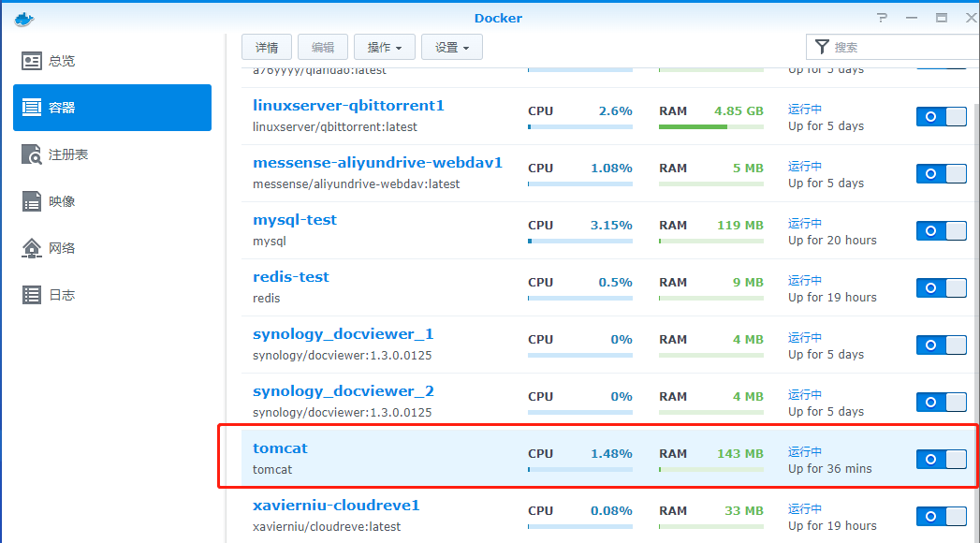Select messense-aliyundrive-webdav1 container name
980x543 pixels.
tap(377, 163)
